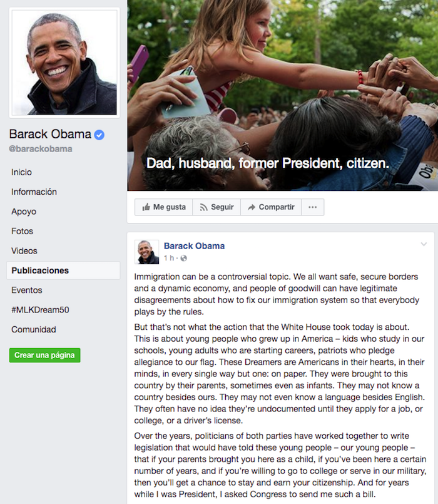Go to Información in sidebar

tap(34, 192)
